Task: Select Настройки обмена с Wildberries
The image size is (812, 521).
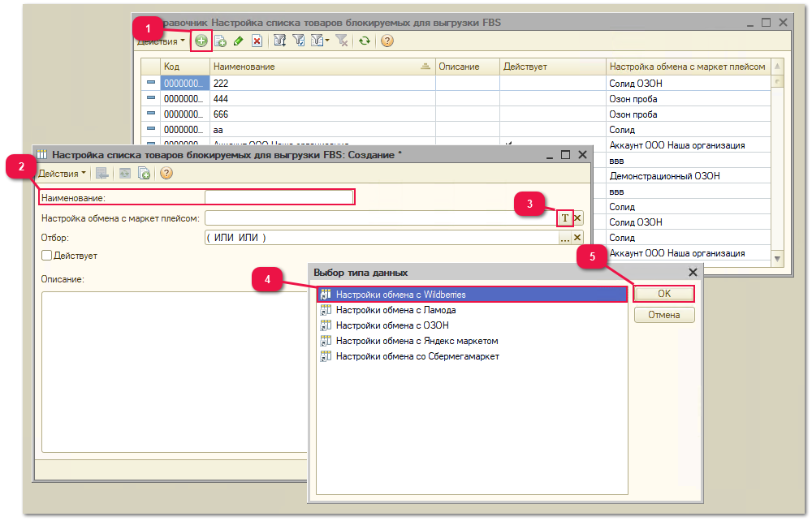Action: 472,295
